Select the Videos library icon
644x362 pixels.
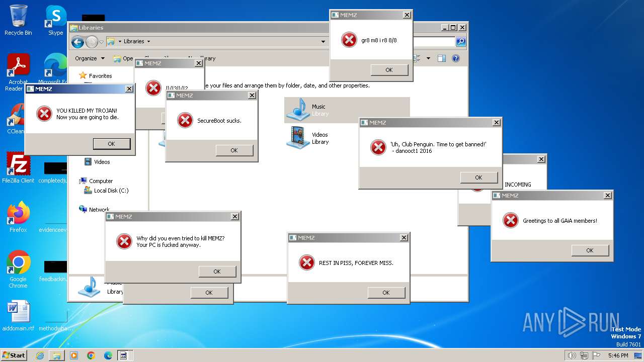pos(298,138)
